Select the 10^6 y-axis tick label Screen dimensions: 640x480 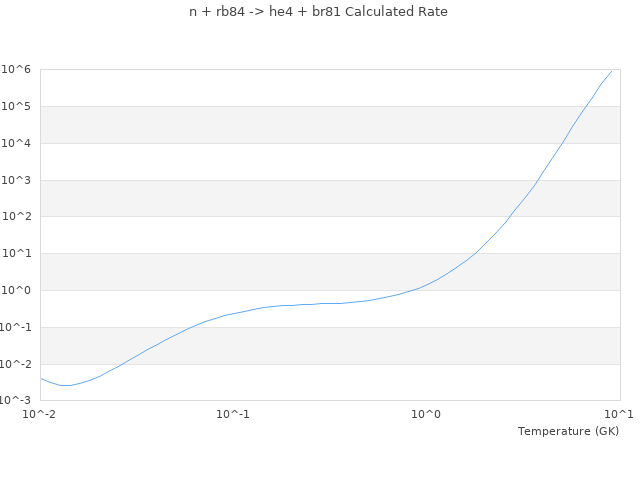pyautogui.click(x=19, y=69)
